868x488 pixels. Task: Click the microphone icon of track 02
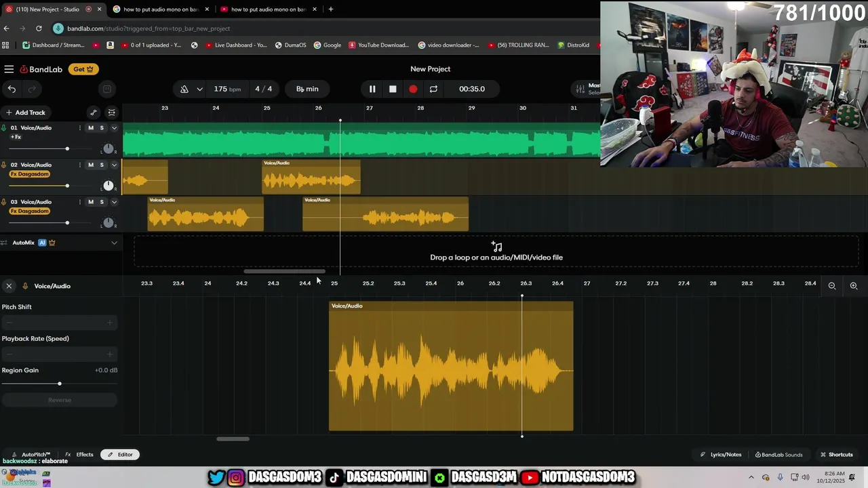[4, 165]
